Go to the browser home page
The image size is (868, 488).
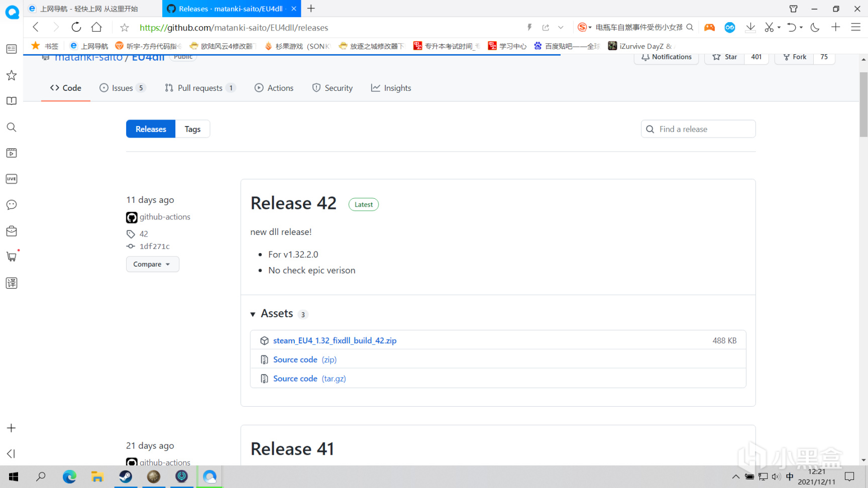pyautogui.click(x=96, y=27)
